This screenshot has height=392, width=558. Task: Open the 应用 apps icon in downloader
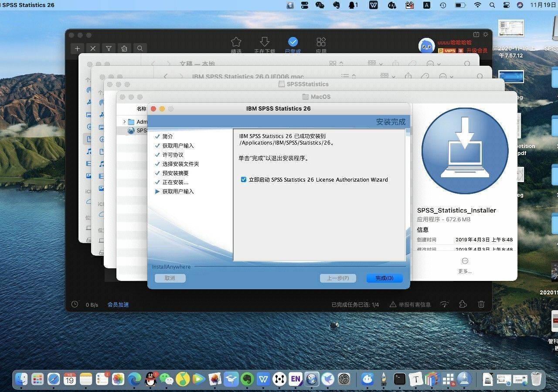pyautogui.click(x=321, y=42)
